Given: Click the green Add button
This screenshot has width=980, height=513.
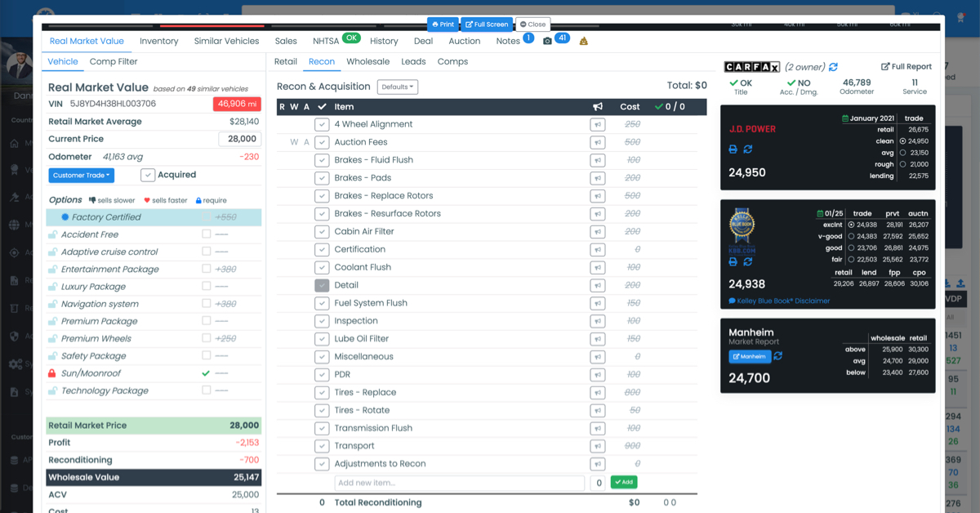Looking at the screenshot, I should (624, 482).
